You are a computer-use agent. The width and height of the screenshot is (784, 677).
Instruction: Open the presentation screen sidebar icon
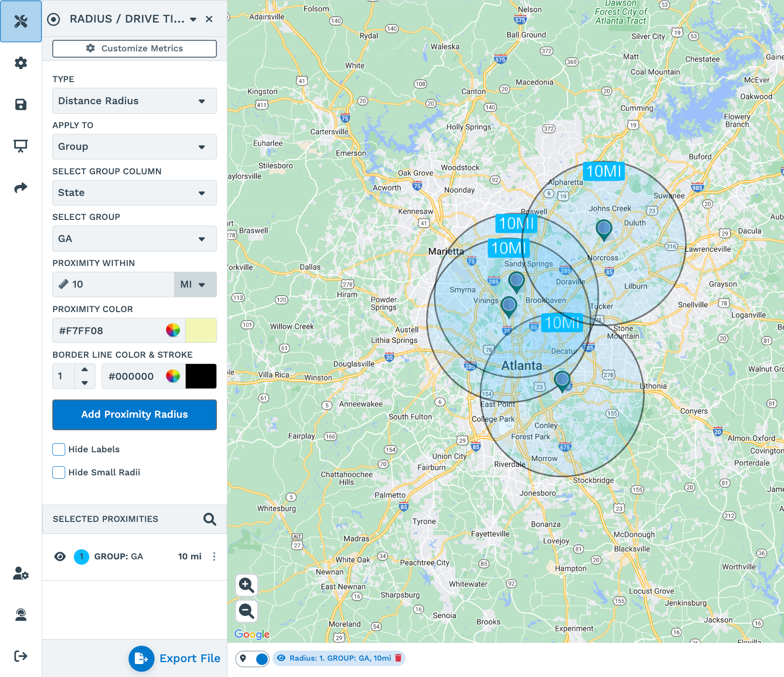(21, 146)
